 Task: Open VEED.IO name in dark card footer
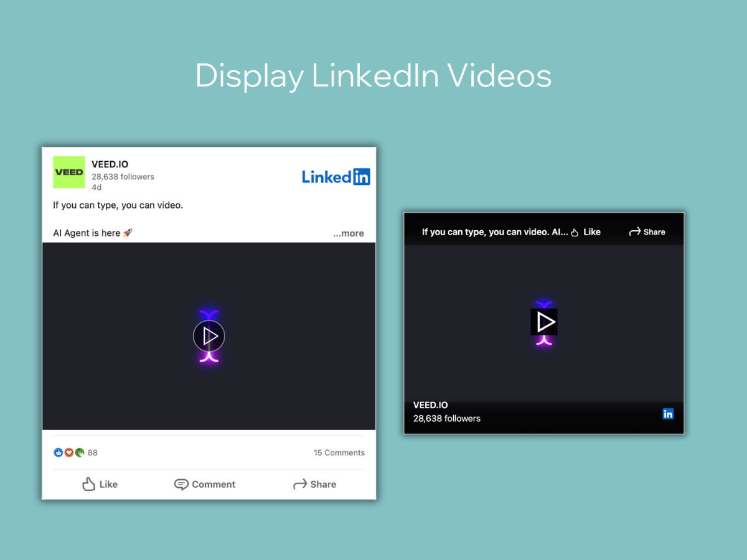(x=431, y=405)
